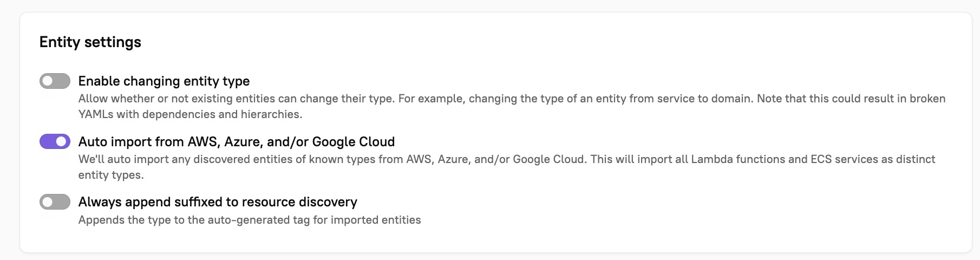Click the "Enable changing entity type" label

click(164, 81)
